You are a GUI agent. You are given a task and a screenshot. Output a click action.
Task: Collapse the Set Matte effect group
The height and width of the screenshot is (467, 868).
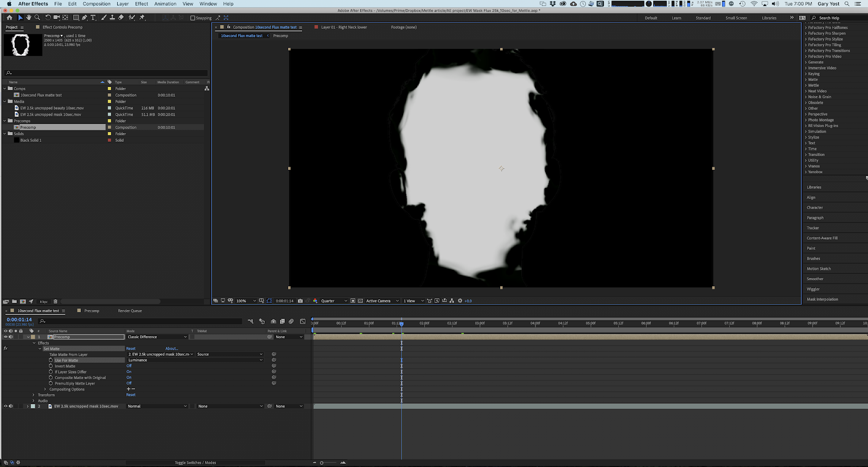click(x=40, y=349)
